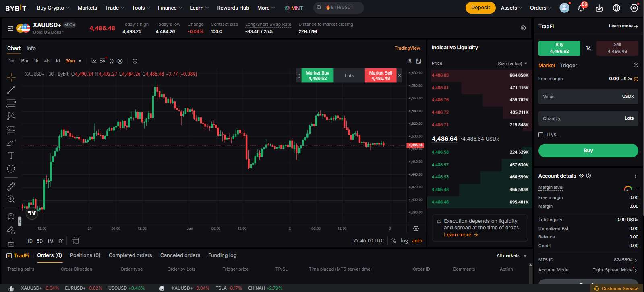644x292 pixels.
Task: Toggle the log scale
Action: pyautogui.click(x=404, y=241)
